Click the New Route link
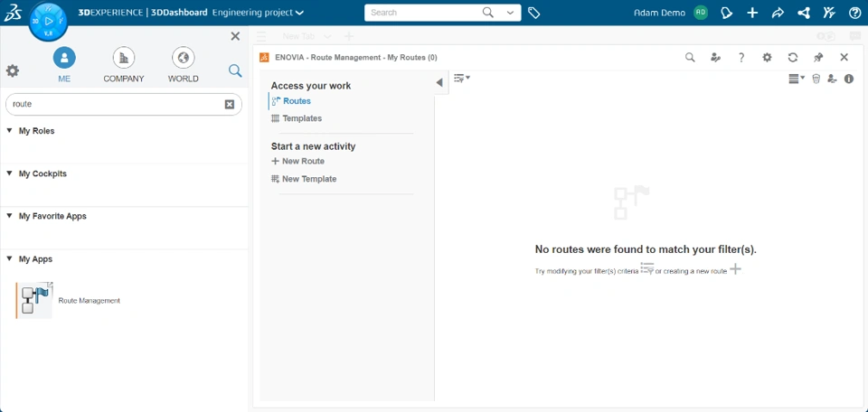The width and height of the screenshot is (868, 412). pyautogui.click(x=302, y=161)
